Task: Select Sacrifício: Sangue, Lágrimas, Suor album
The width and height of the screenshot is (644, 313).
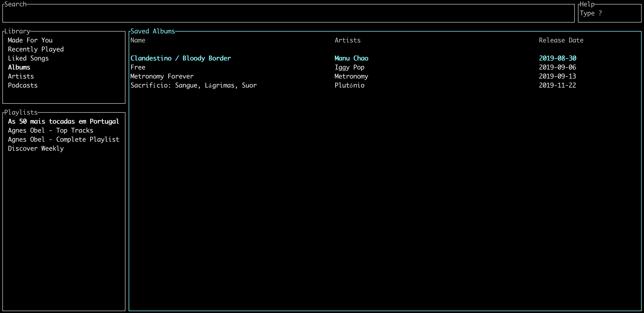Action: (194, 85)
